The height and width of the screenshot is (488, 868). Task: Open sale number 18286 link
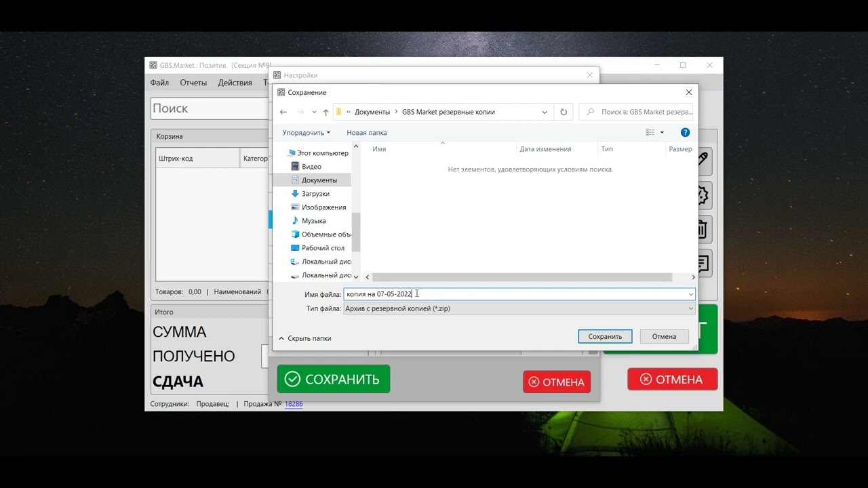point(294,404)
